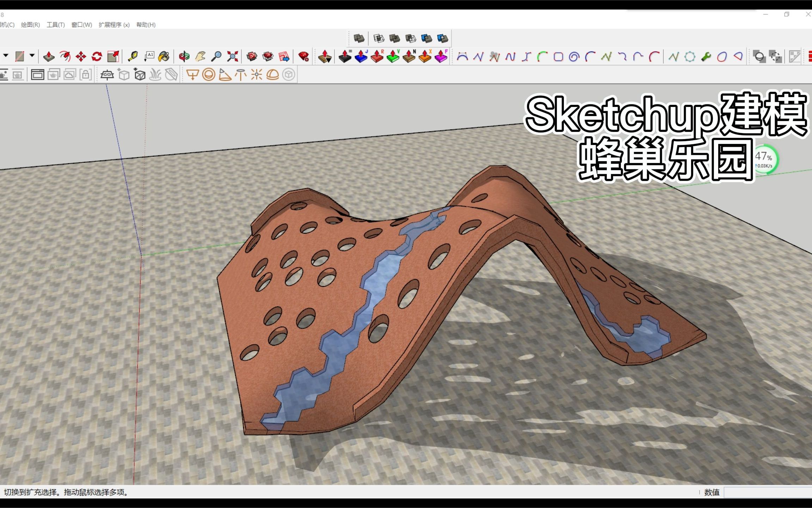Click the orange starburst explode icon
812x508 pixels.
click(x=257, y=75)
